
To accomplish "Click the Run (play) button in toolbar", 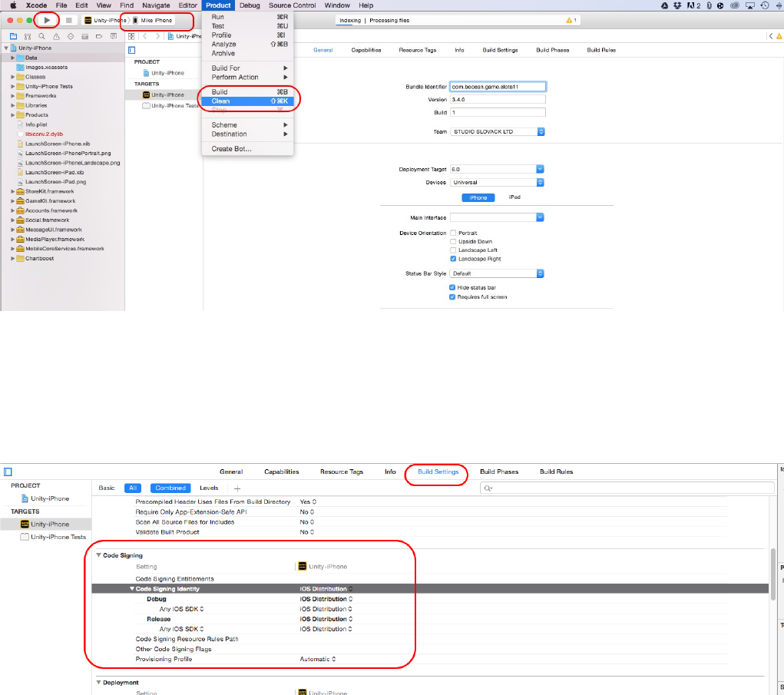I will coord(47,21).
